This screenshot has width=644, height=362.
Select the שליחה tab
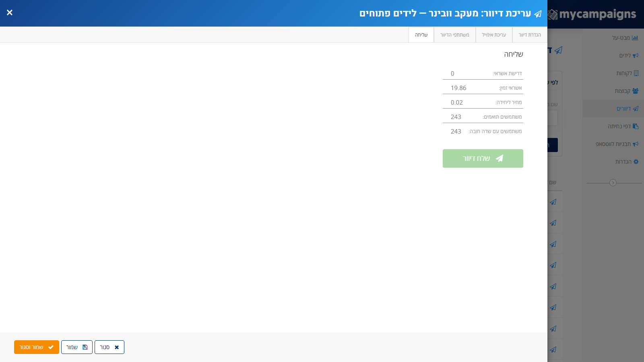(421, 35)
